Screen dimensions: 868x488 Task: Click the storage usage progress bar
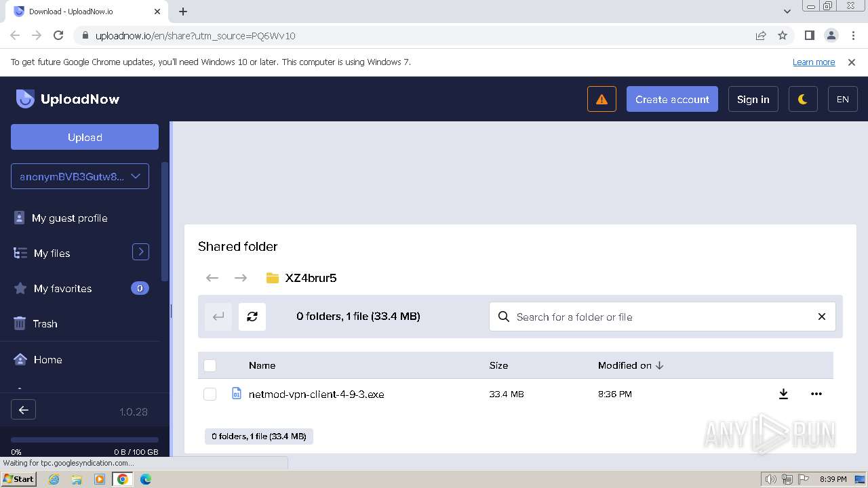coord(85,440)
